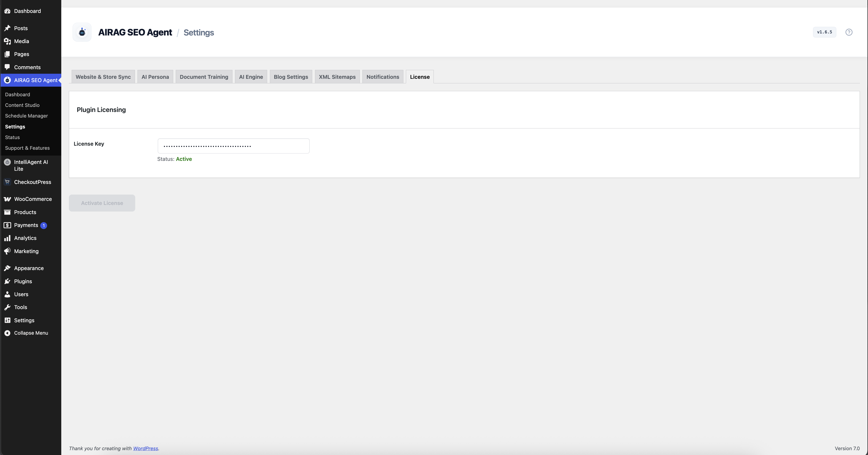868x455 pixels.
Task: Click the Tools wrench icon
Action: [7, 307]
